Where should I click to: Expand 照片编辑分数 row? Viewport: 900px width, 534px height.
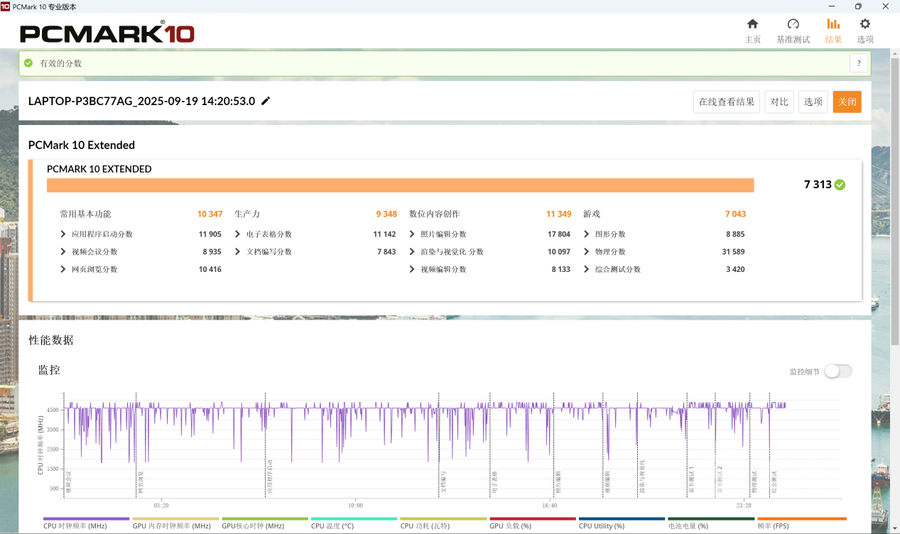click(413, 234)
